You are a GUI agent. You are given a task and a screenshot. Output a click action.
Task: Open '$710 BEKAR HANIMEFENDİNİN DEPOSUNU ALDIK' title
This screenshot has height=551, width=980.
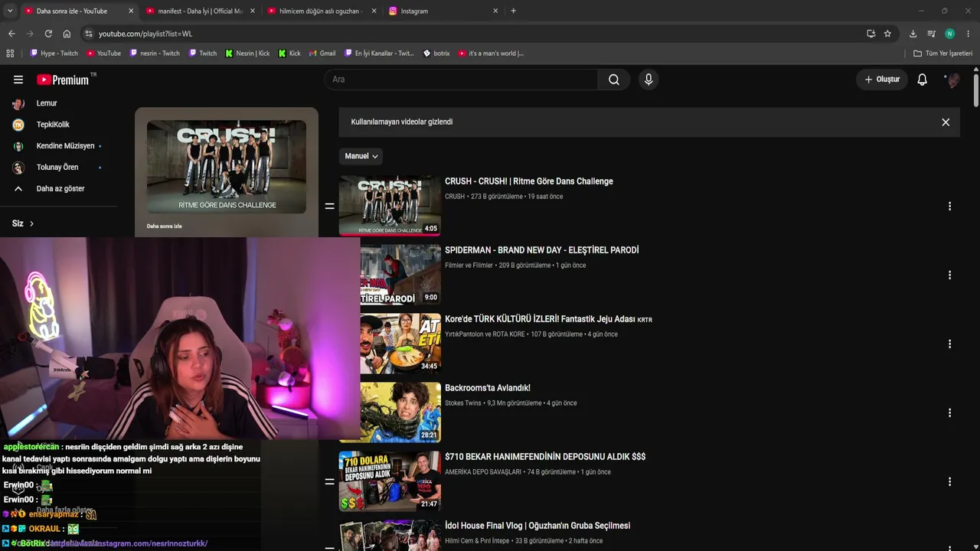pos(545,457)
